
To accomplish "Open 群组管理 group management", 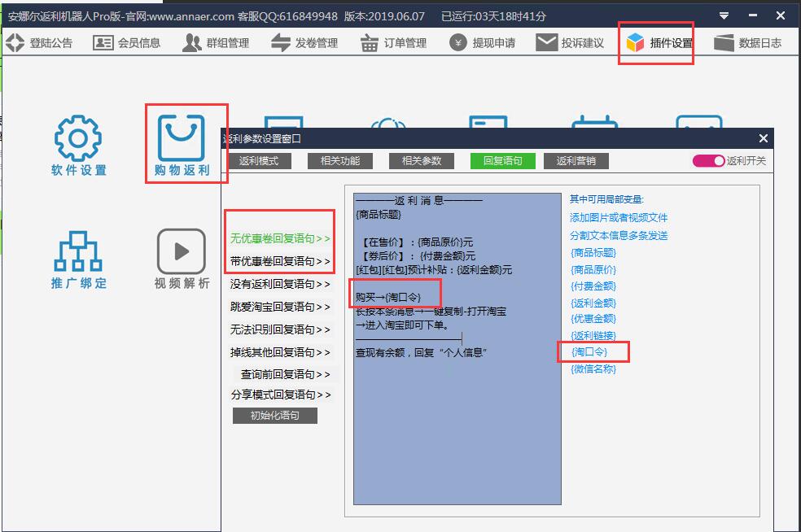I will [216, 43].
